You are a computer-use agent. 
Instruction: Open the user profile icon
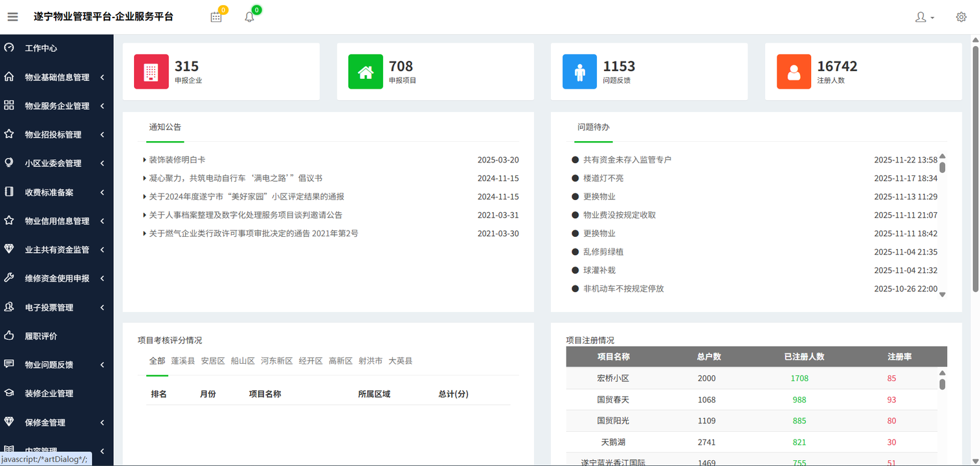click(922, 16)
